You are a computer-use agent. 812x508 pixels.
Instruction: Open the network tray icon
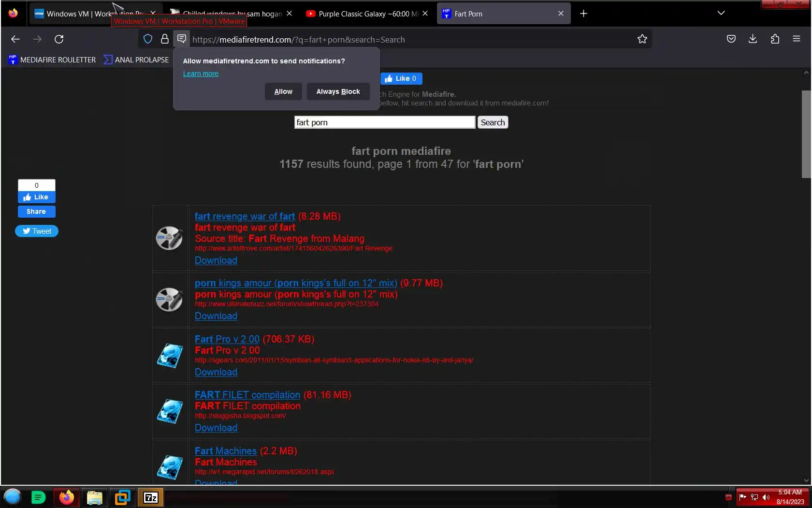point(754,497)
